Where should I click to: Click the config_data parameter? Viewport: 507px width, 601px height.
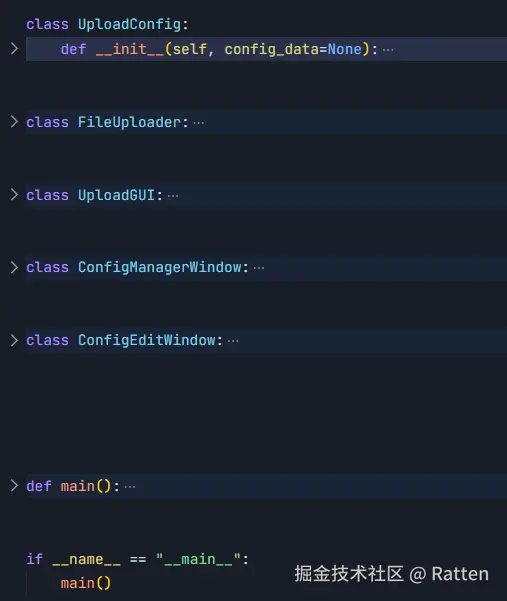click(x=271, y=49)
